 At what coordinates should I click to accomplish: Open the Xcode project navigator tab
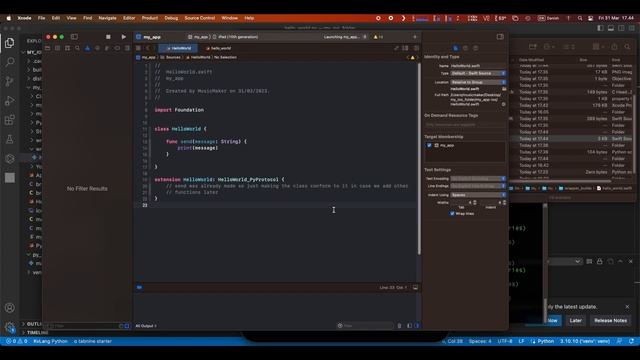(x=48, y=48)
